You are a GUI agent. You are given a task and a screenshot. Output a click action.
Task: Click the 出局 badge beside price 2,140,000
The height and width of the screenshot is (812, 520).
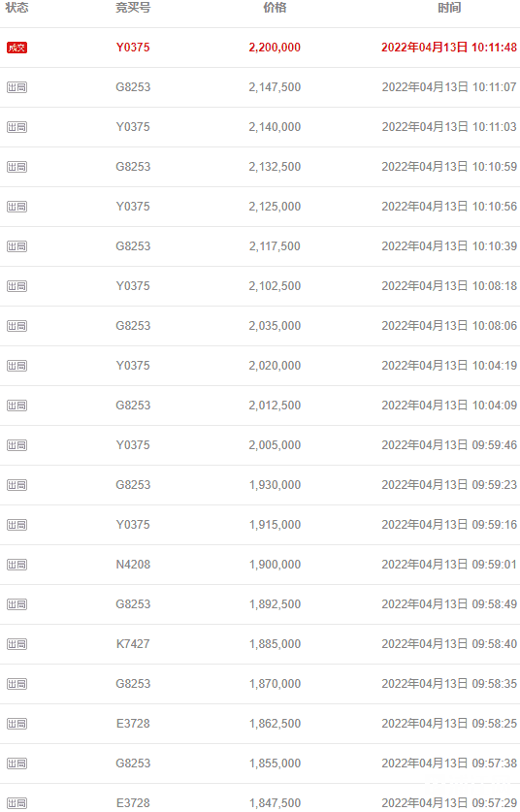pyautogui.click(x=16, y=127)
